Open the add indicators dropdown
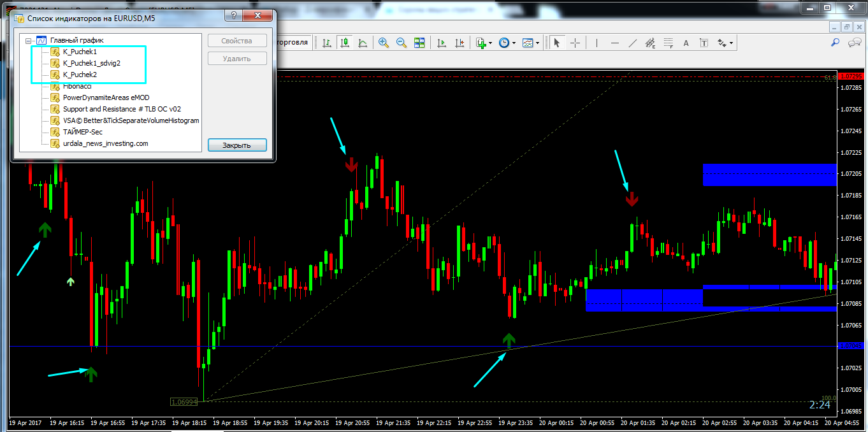Viewport: 868px width, 432px height. coord(482,43)
